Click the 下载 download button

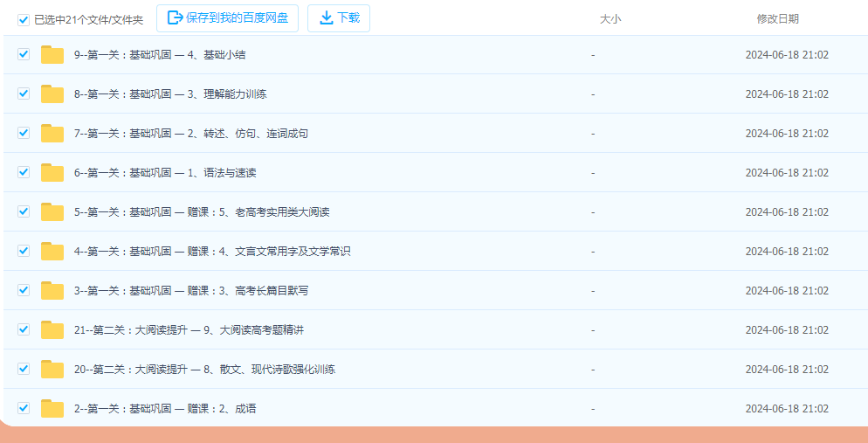(339, 17)
